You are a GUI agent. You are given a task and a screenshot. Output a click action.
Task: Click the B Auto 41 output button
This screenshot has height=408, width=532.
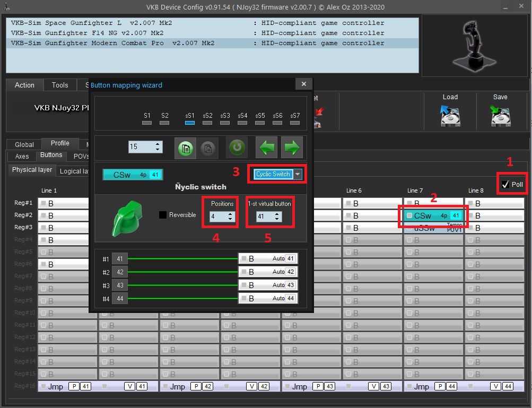point(268,259)
